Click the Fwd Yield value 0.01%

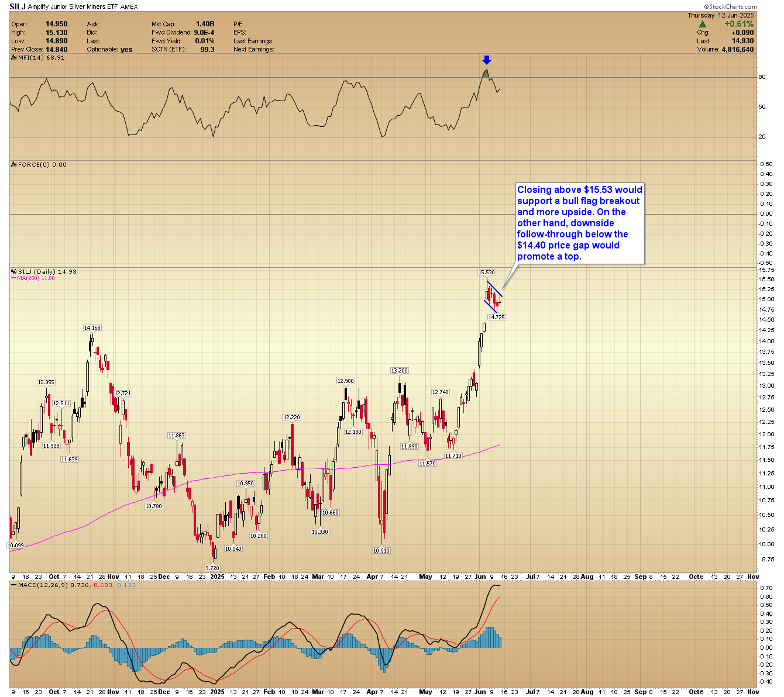point(205,41)
